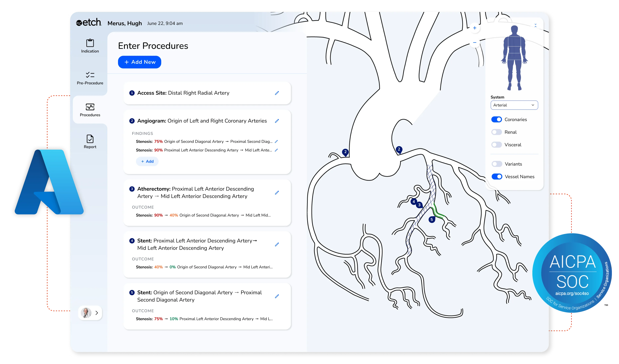Open the System dropdown set to Arterial
The image size is (619, 364).
click(514, 105)
